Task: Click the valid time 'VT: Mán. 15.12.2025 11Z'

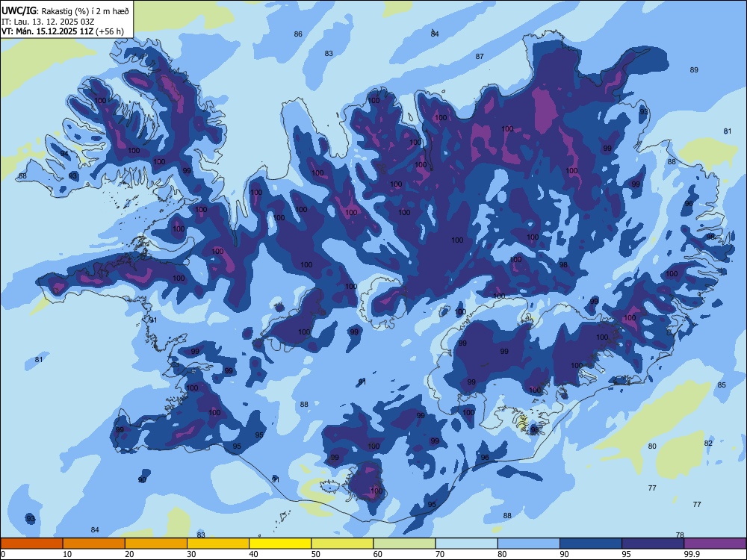Action: point(48,31)
